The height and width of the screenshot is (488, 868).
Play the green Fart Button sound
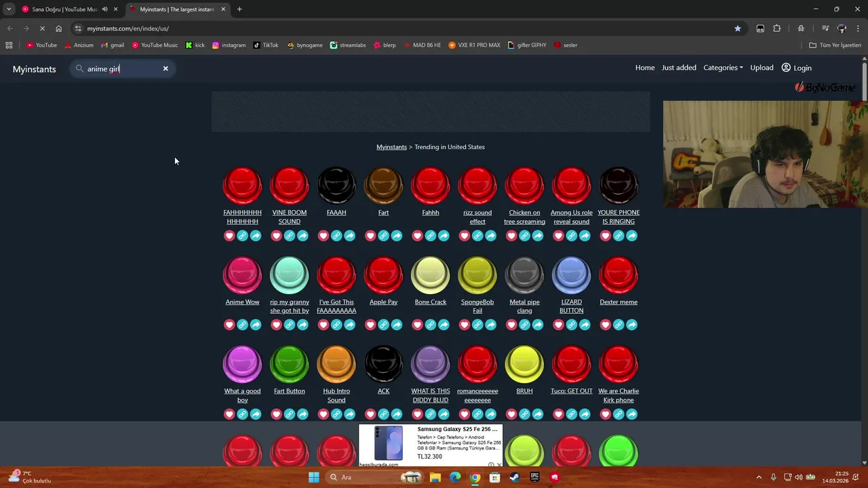pos(290,363)
